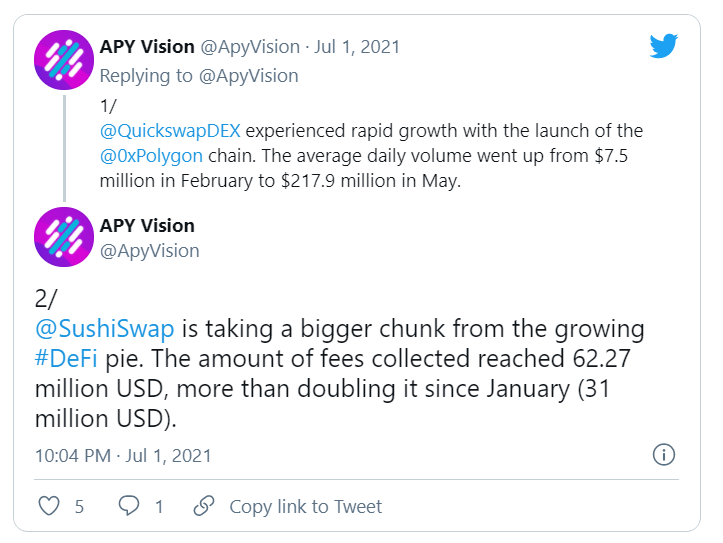Visit the @SushiSwap mention

coord(105,329)
